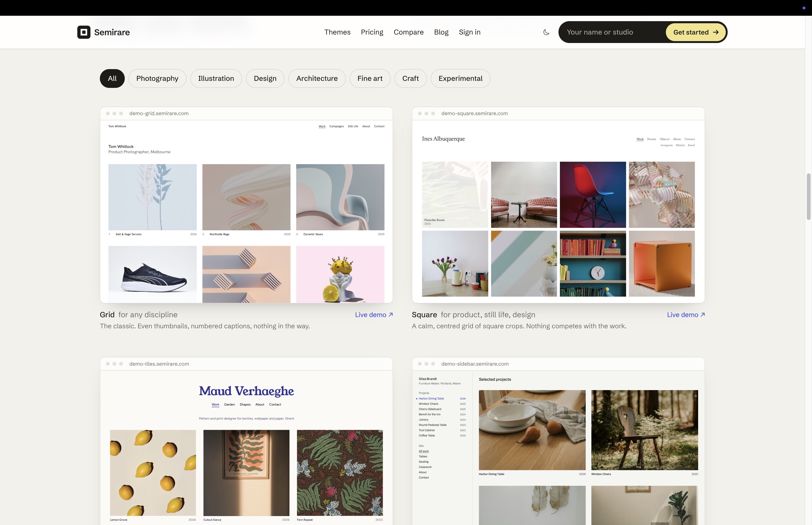Click the Get started button
The height and width of the screenshot is (525, 812).
pyautogui.click(x=695, y=32)
